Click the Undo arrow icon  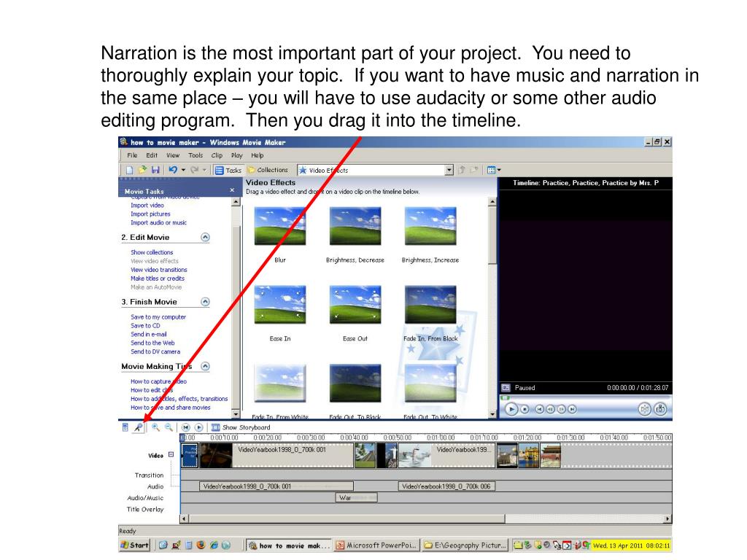tap(172, 170)
